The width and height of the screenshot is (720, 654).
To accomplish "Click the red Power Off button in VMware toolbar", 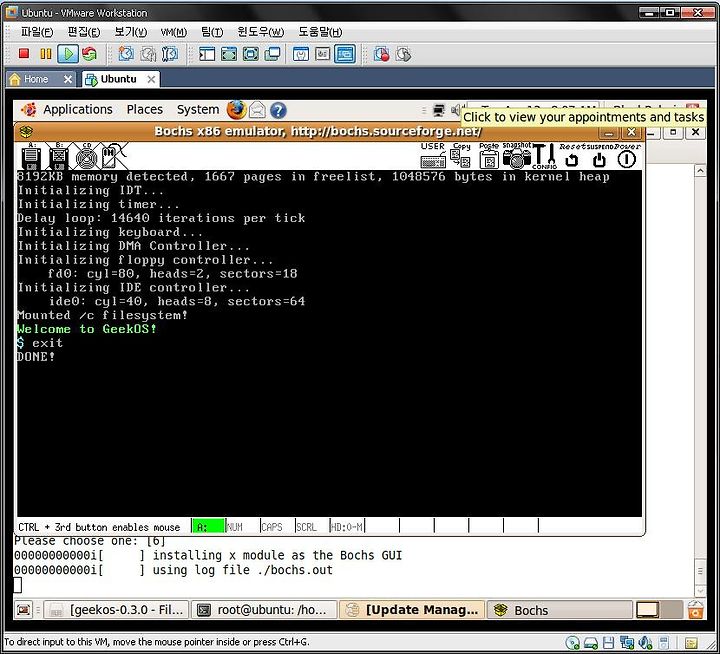I will (x=23, y=54).
